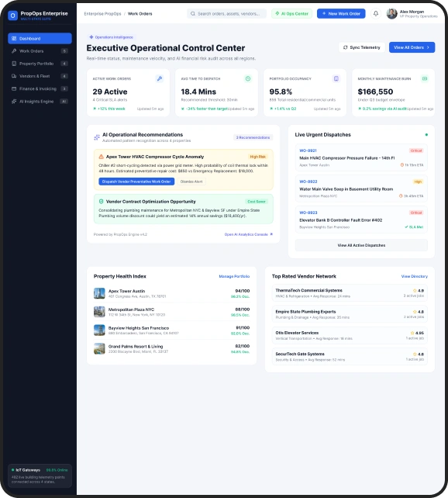This screenshot has width=448, height=498.
Task: Select Otis Elevator Services vendor
Action: pyautogui.click(x=350, y=335)
